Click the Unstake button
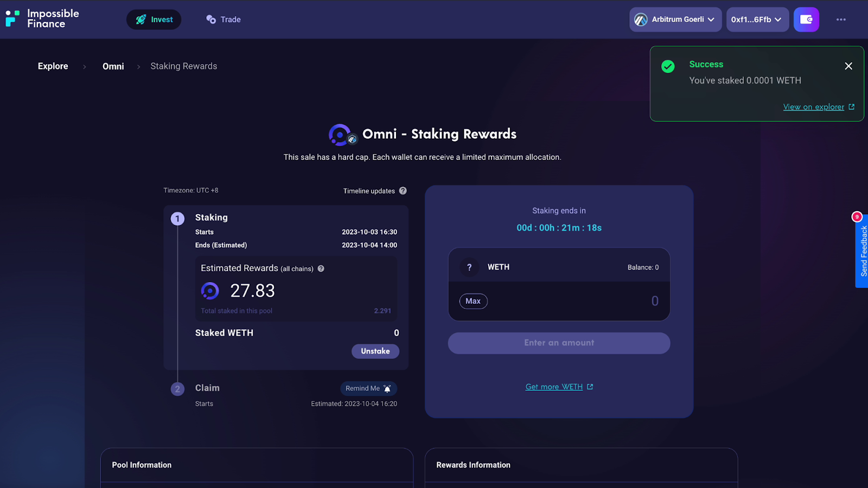 (375, 351)
